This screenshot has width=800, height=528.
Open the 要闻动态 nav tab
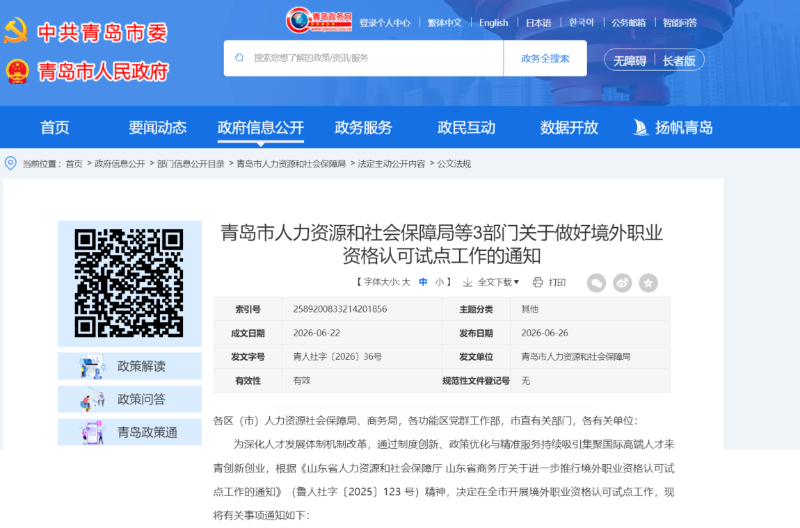point(158,128)
